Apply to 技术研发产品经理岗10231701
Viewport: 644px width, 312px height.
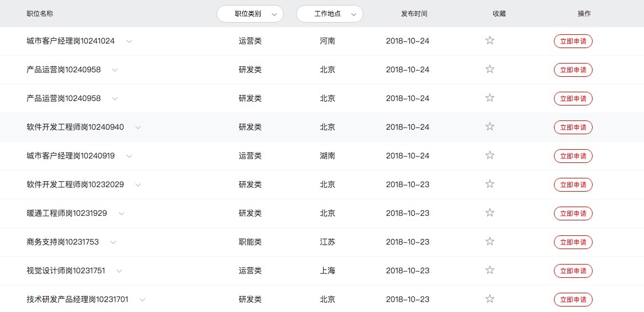click(x=573, y=300)
